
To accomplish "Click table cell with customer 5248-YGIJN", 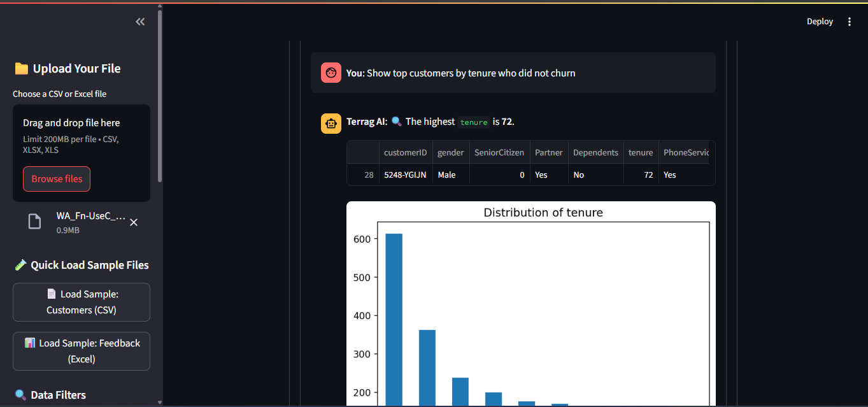I will (405, 175).
